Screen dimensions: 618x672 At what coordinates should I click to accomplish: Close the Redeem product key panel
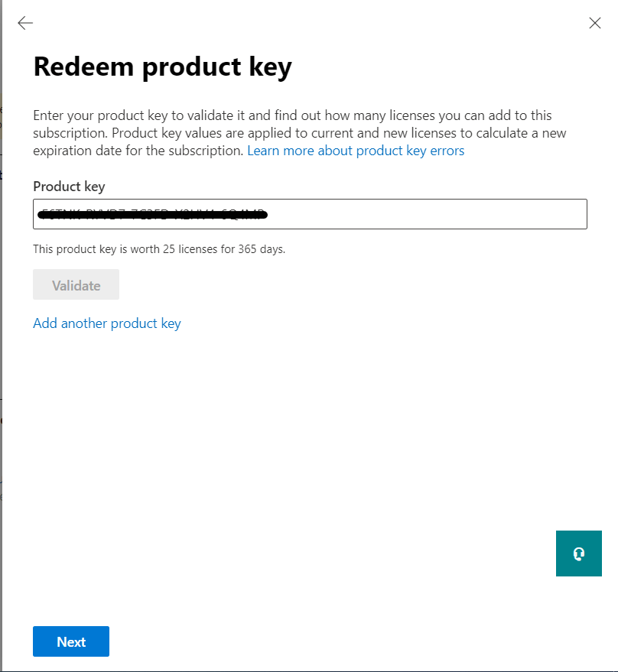pos(595,23)
